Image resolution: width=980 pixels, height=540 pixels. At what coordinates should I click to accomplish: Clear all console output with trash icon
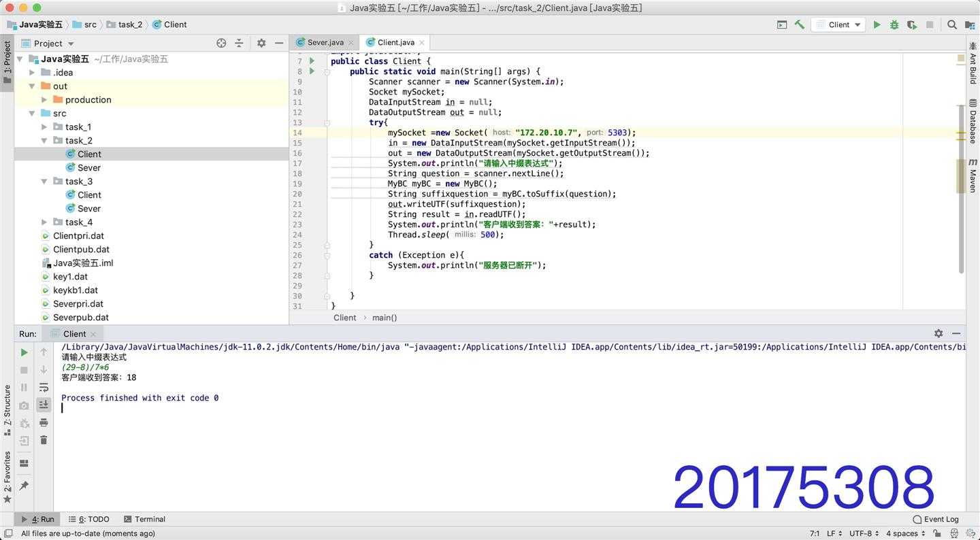click(x=44, y=440)
